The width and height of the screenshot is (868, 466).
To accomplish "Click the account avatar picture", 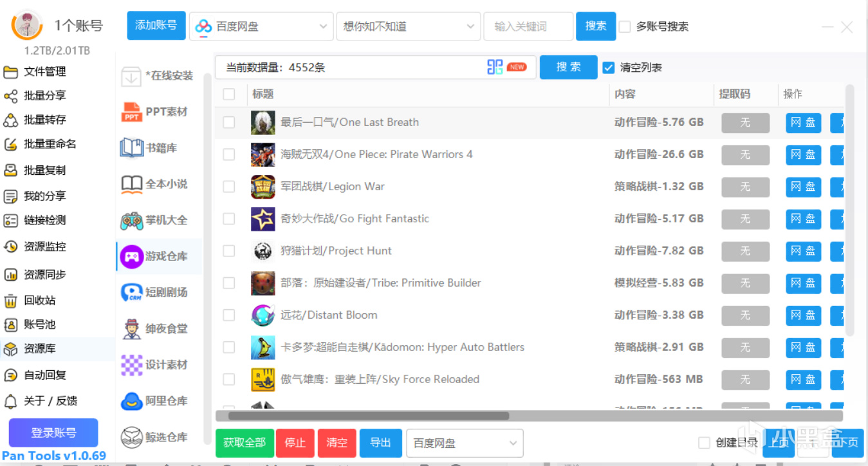I will tap(27, 26).
